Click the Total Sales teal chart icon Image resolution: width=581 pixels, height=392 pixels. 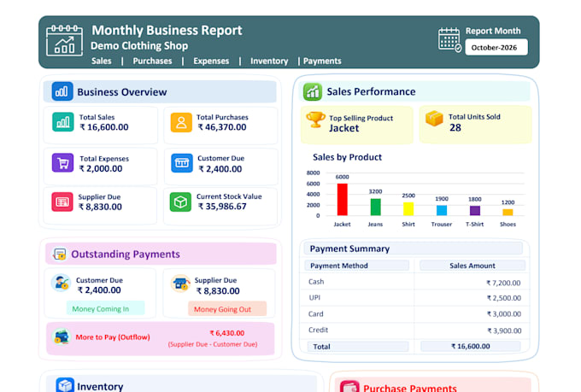click(63, 122)
